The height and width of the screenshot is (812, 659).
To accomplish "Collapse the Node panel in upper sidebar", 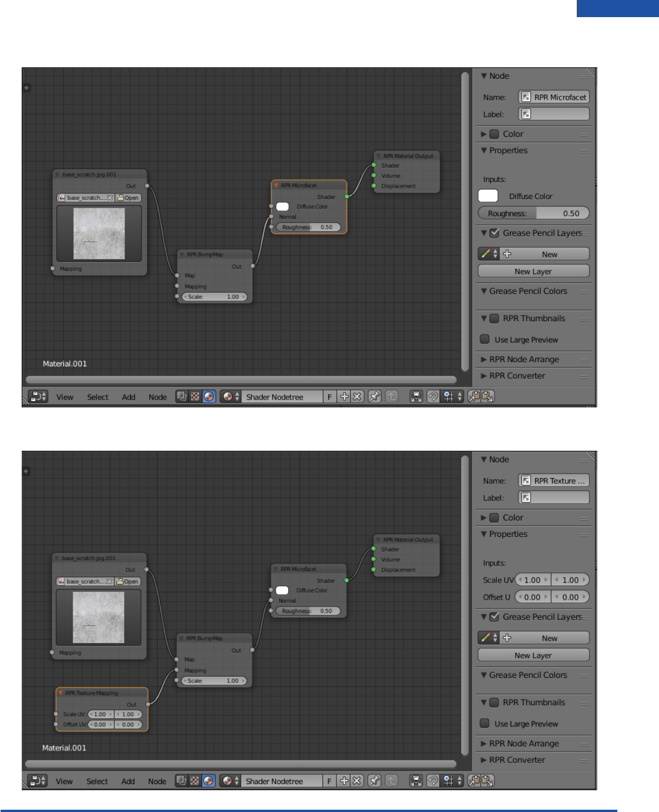I will (484, 76).
